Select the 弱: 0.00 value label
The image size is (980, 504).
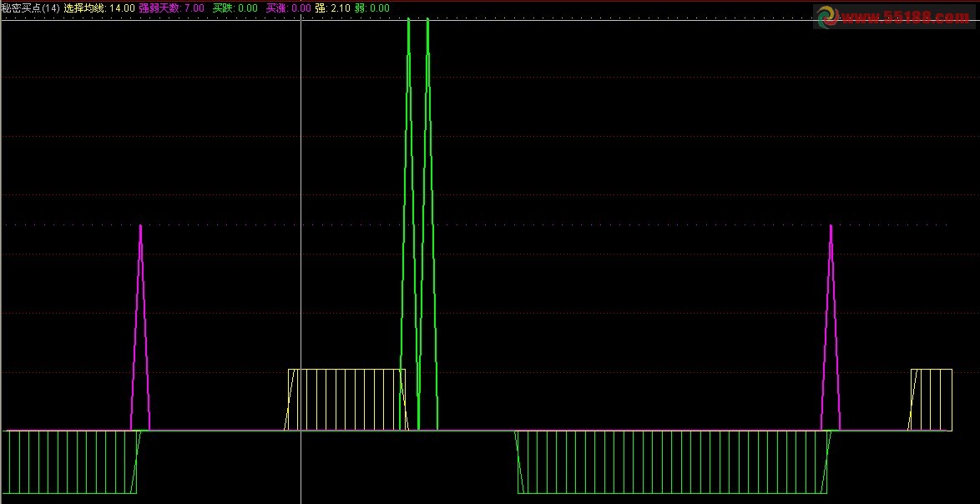click(371, 8)
